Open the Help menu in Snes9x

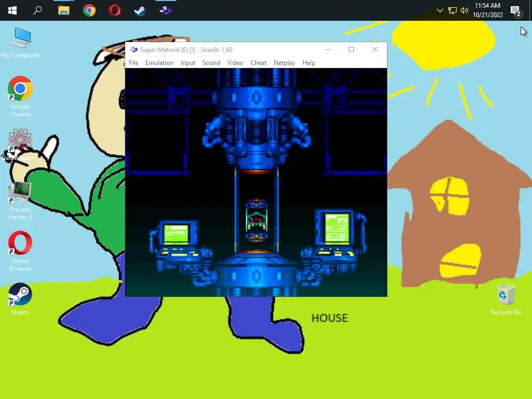coord(309,63)
